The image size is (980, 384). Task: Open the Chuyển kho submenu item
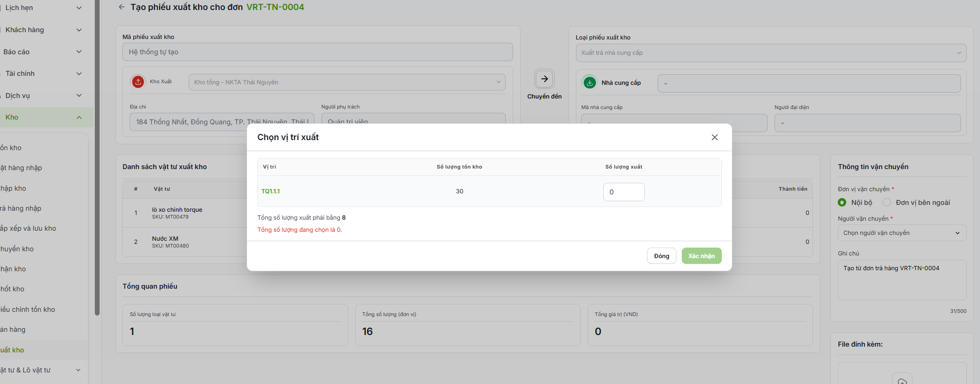tap(17, 249)
